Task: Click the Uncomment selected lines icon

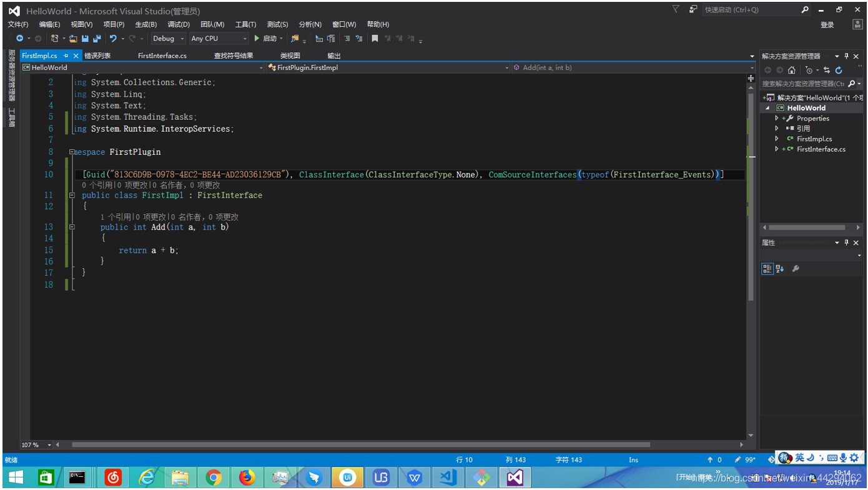Action: pyautogui.click(x=359, y=39)
